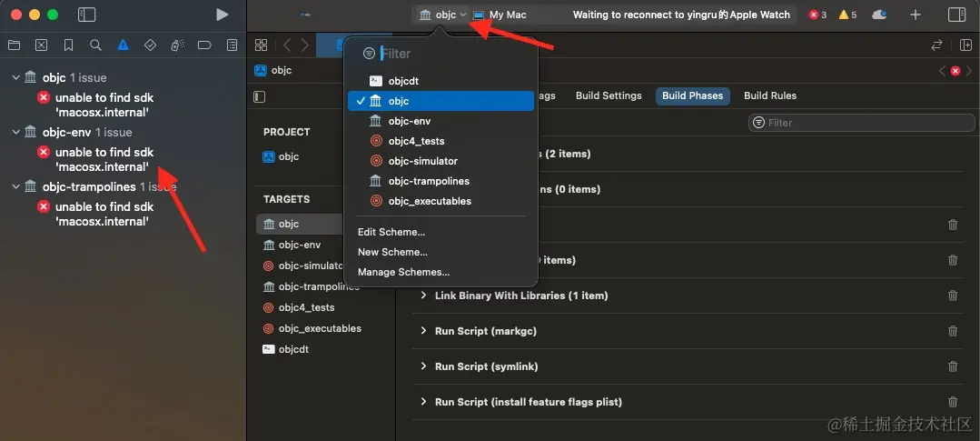
Task: Collapse the objc issue group
Action: [15, 77]
